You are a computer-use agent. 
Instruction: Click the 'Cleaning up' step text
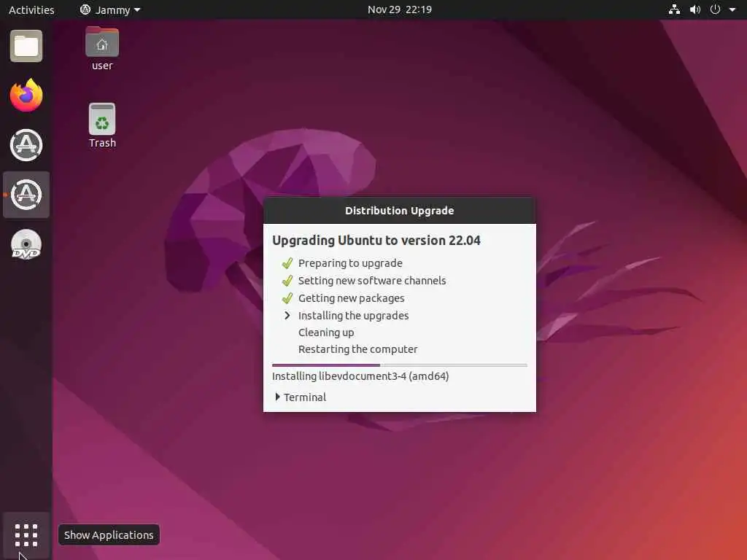pos(326,332)
